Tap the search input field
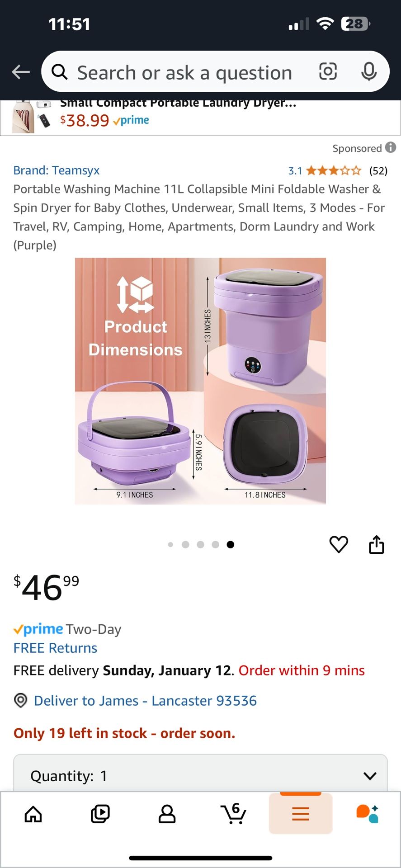 coord(184,72)
